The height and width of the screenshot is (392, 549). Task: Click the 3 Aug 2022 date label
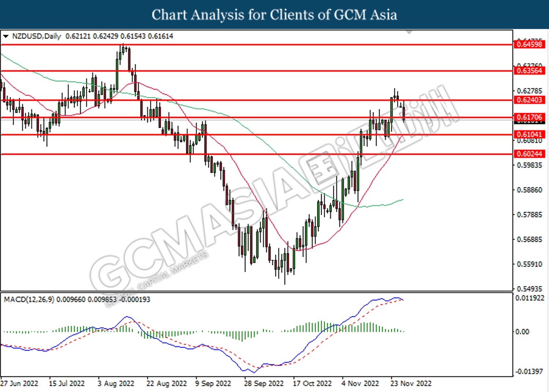click(x=116, y=383)
